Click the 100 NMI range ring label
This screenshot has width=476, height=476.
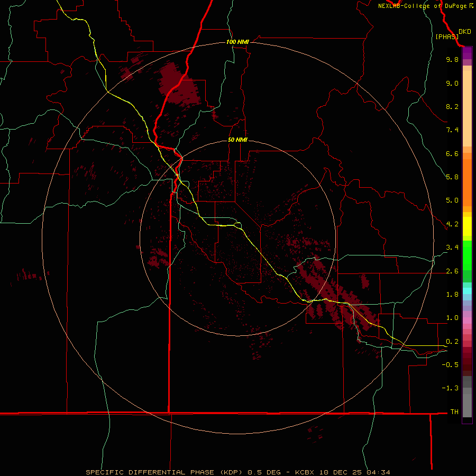click(237, 42)
